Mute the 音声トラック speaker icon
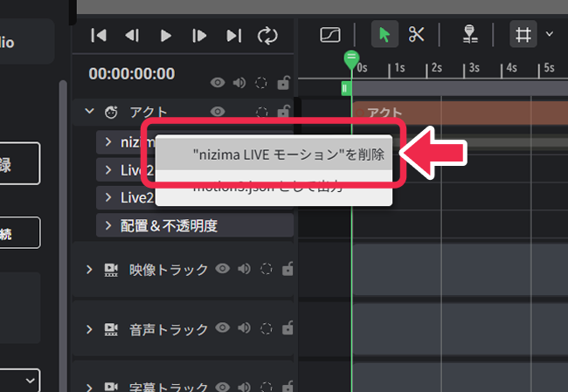The height and width of the screenshot is (392, 568). [244, 328]
